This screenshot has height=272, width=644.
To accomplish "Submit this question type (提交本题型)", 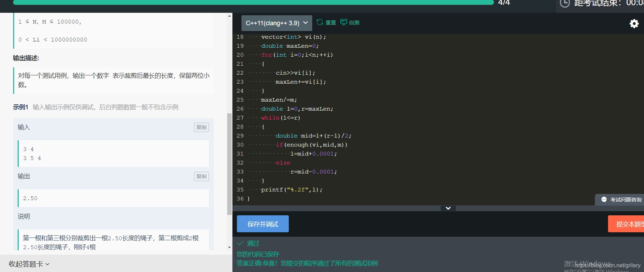I will point(626,224).
